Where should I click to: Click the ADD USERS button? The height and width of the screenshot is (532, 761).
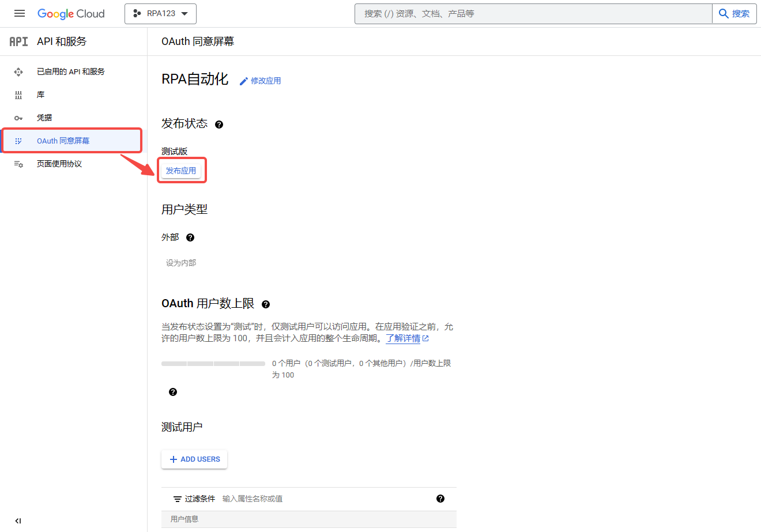point(194,459)
